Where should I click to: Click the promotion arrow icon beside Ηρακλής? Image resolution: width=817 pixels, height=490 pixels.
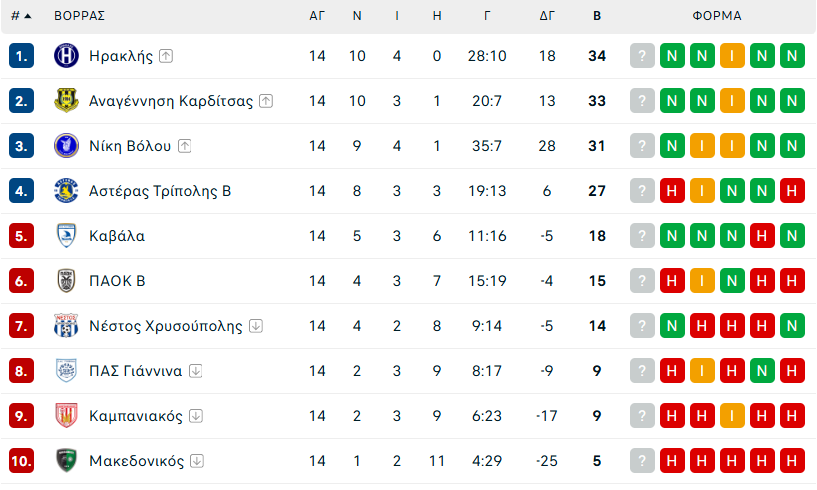coord(166,56)
